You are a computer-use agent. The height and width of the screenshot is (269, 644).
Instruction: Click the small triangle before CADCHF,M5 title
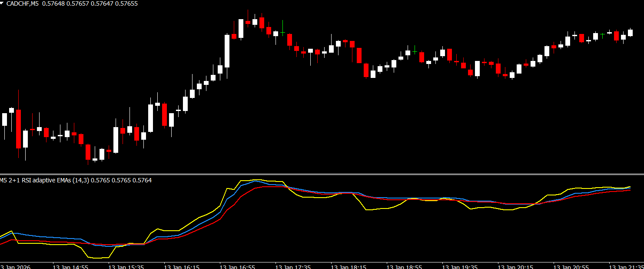(x=3, y=3)
